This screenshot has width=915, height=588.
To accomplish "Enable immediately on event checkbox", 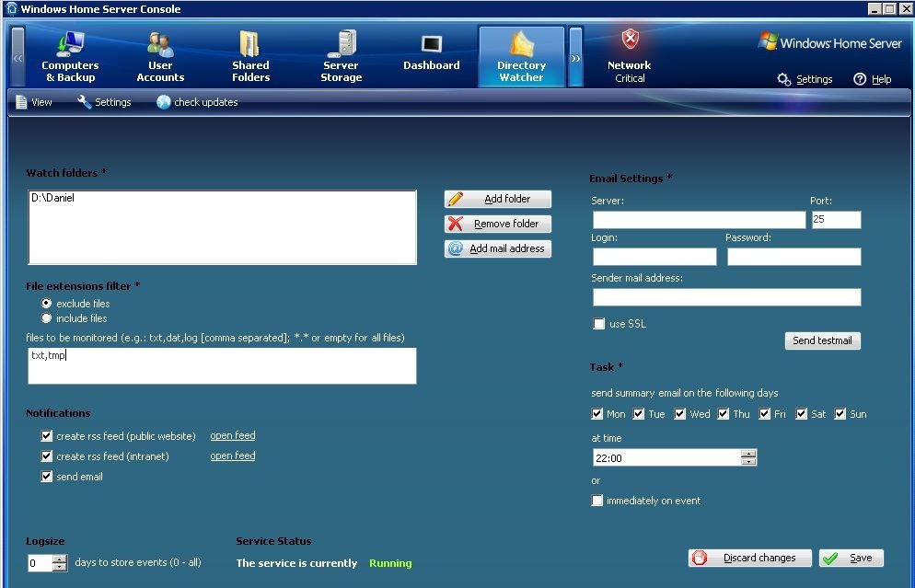I will coord(597,501).
